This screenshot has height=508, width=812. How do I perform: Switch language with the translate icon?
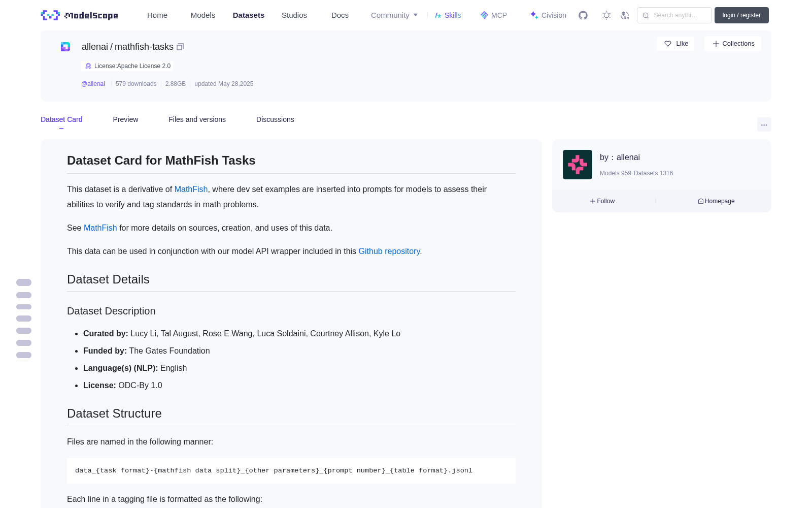click(625, 15)
